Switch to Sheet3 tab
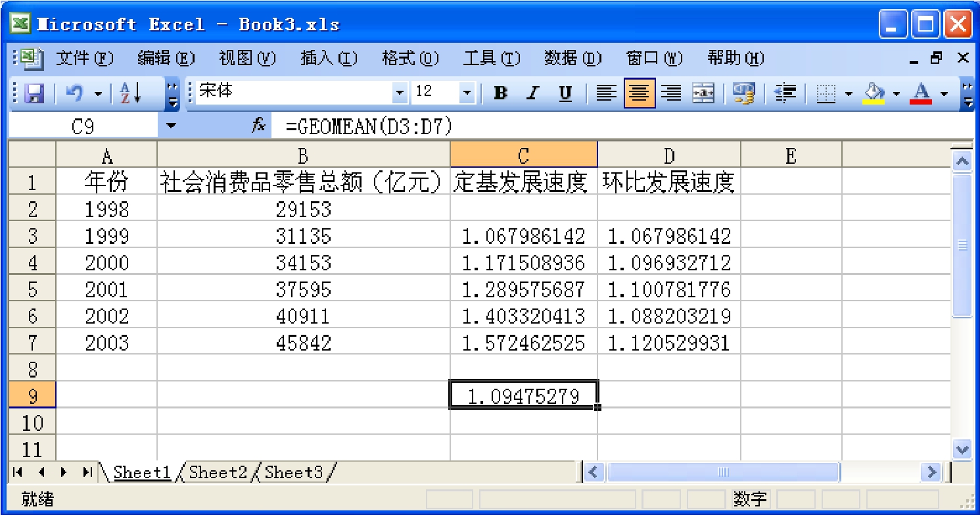The height and width of the screenshot is (515, 980). point(294,472)
